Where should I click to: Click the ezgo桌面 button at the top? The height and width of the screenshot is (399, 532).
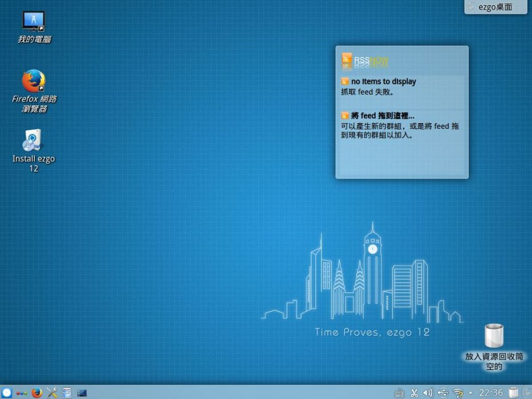pyautogui.click(x=496, y=7)
